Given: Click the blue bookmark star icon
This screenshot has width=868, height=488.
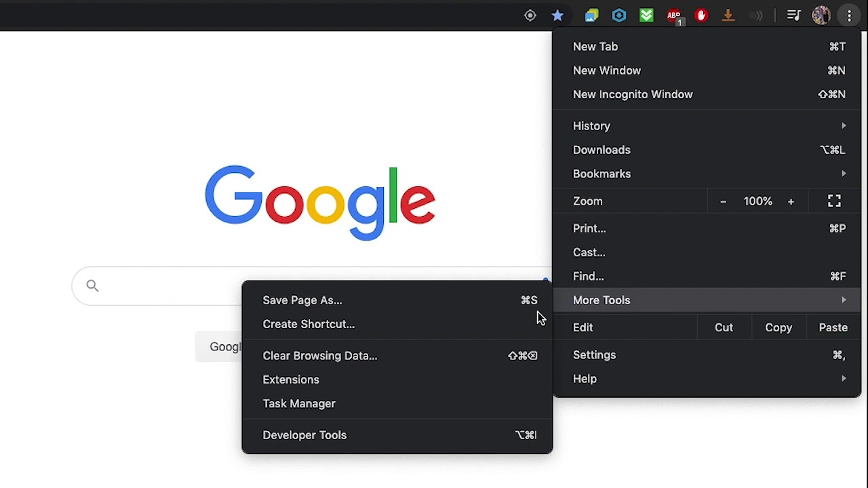Looking at the screenshot, I should (557, 16).
